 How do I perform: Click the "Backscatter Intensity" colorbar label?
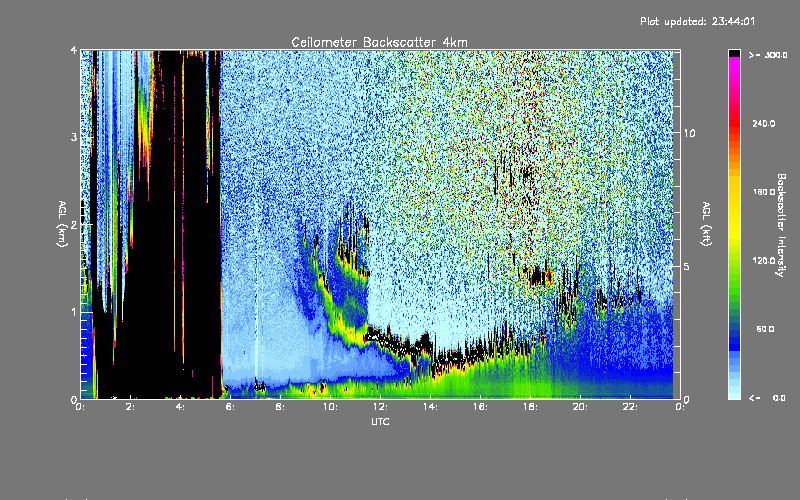pos(781,225)
